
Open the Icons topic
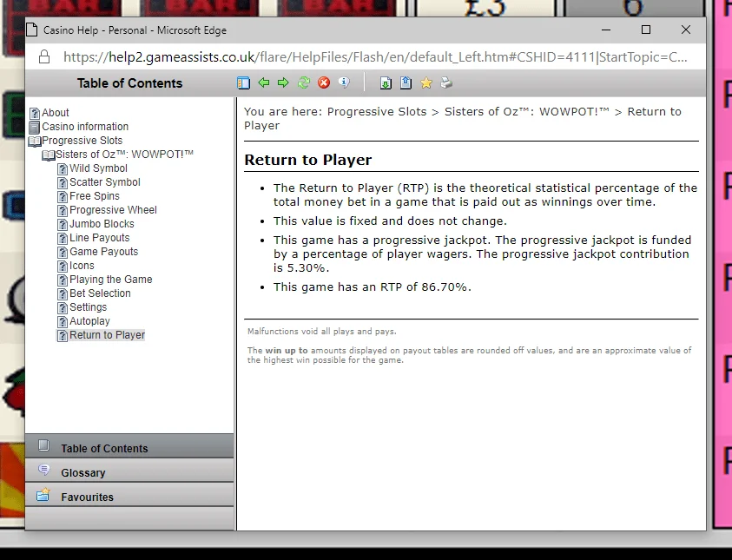pos(82,266)
